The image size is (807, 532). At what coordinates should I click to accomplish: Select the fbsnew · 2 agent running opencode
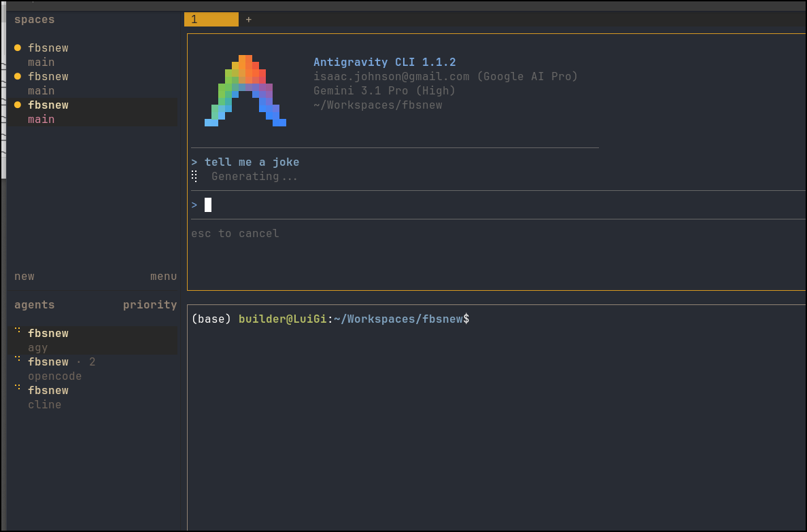coord(92,369)
